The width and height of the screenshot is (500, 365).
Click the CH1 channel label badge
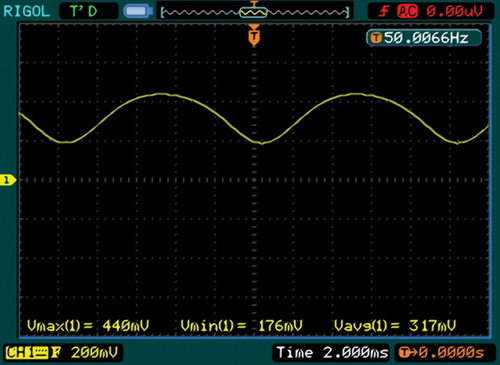pos(27,353)
